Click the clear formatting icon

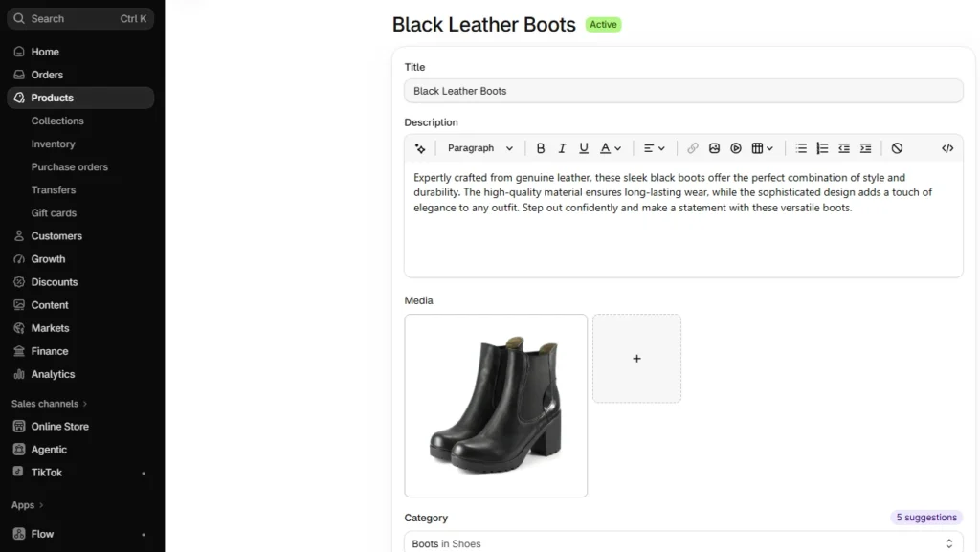point(897,148)
